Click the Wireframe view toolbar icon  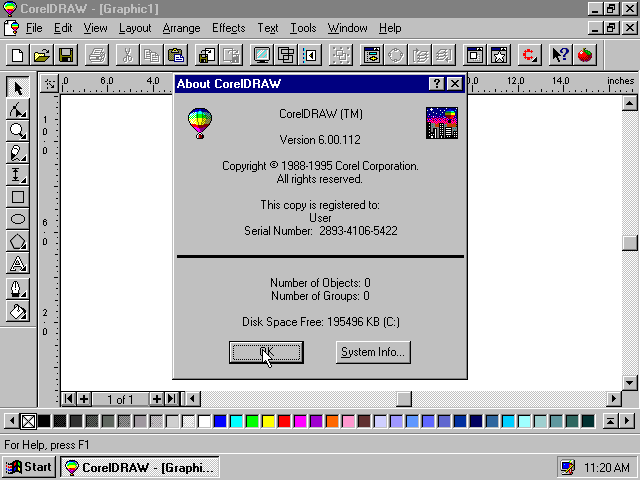286,55
